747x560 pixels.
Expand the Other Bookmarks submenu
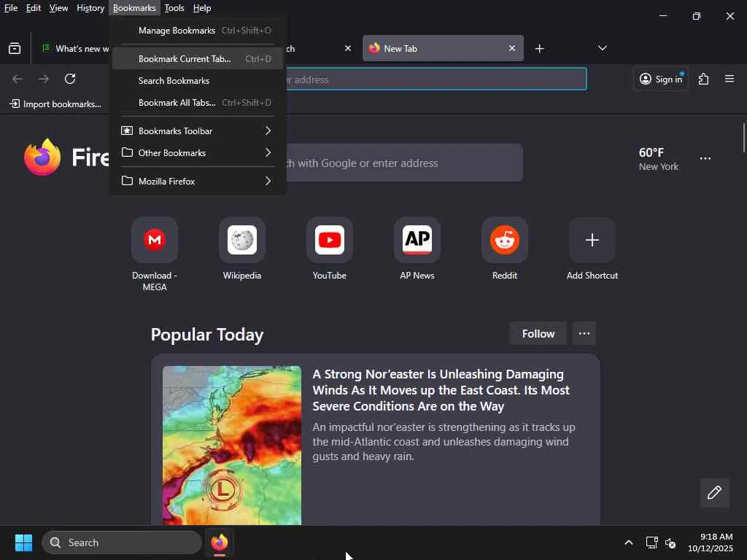[x=198, y=153]
